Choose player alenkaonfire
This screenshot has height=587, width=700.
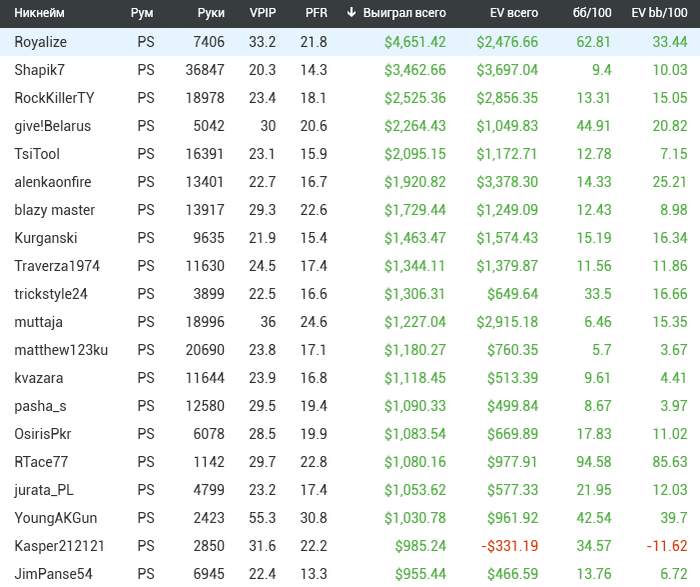[53, 182]
